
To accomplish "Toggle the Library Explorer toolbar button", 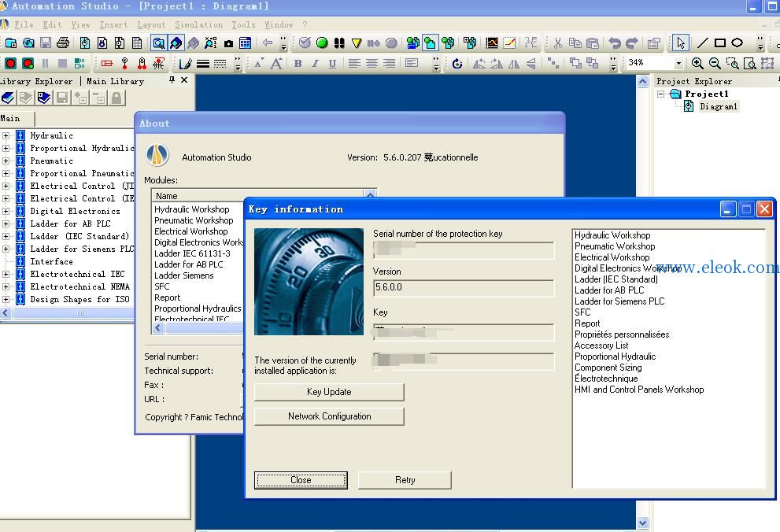I will pos(176,43).
